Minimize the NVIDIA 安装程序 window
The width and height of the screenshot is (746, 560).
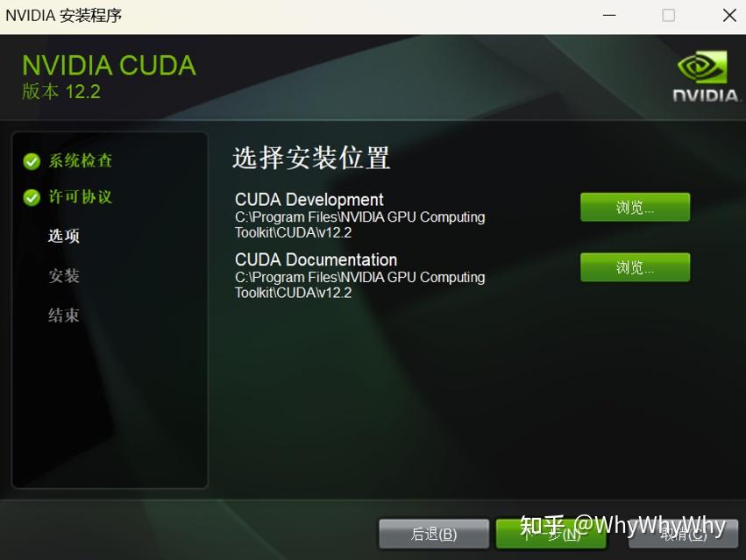tap(609, 15)
